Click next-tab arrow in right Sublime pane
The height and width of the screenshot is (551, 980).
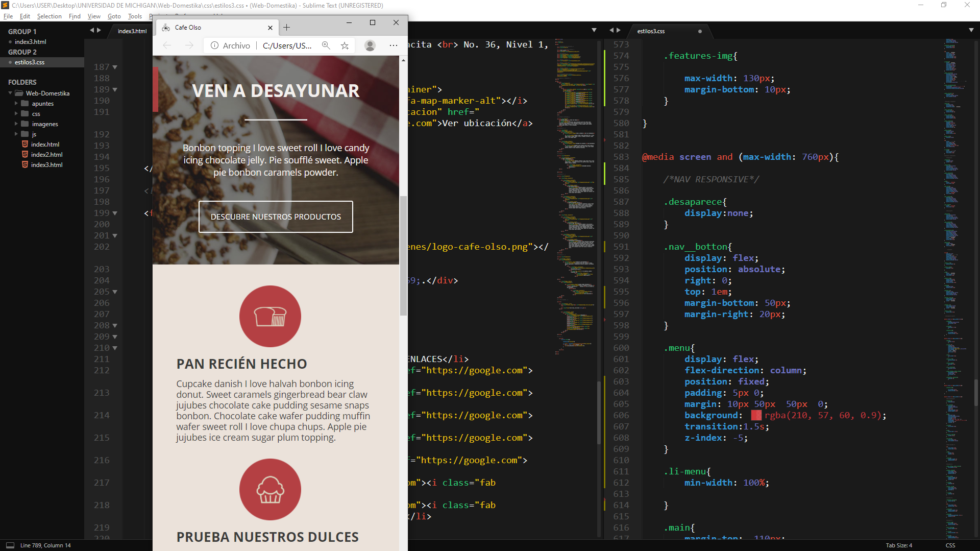(619, 31)
